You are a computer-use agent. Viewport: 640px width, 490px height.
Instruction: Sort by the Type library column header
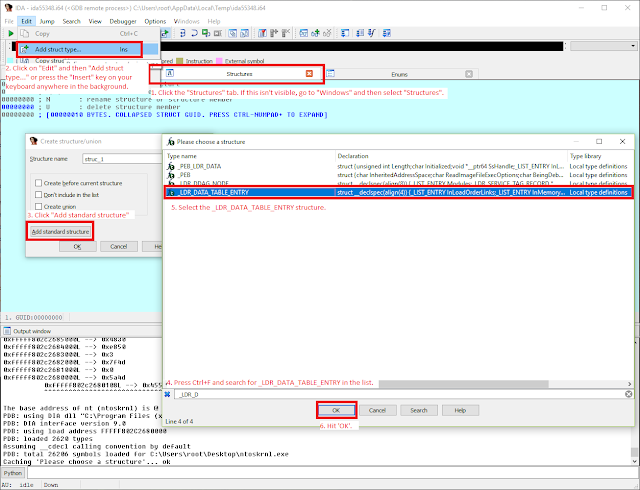tap(600, 156)
